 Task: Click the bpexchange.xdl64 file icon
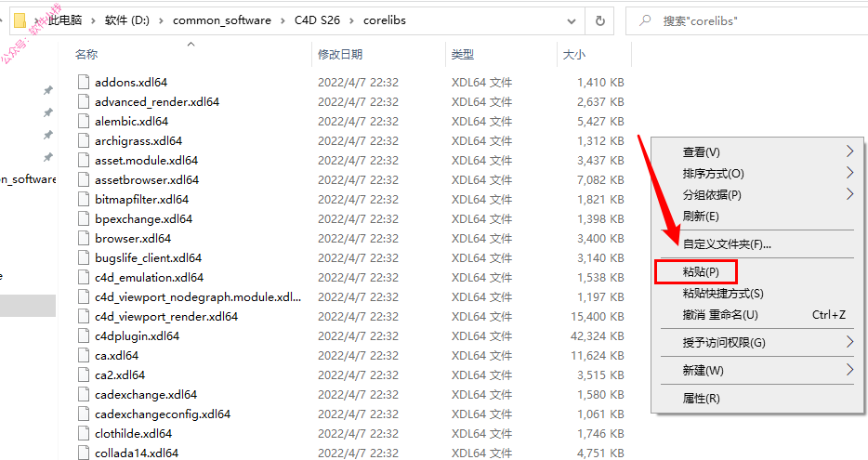coord(84,218)
